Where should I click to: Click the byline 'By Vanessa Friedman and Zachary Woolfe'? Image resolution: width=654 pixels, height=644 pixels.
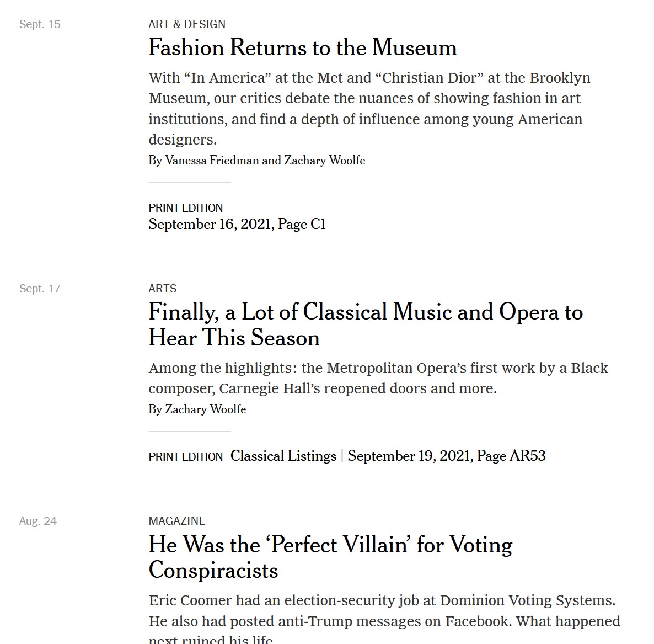point(257,160)
